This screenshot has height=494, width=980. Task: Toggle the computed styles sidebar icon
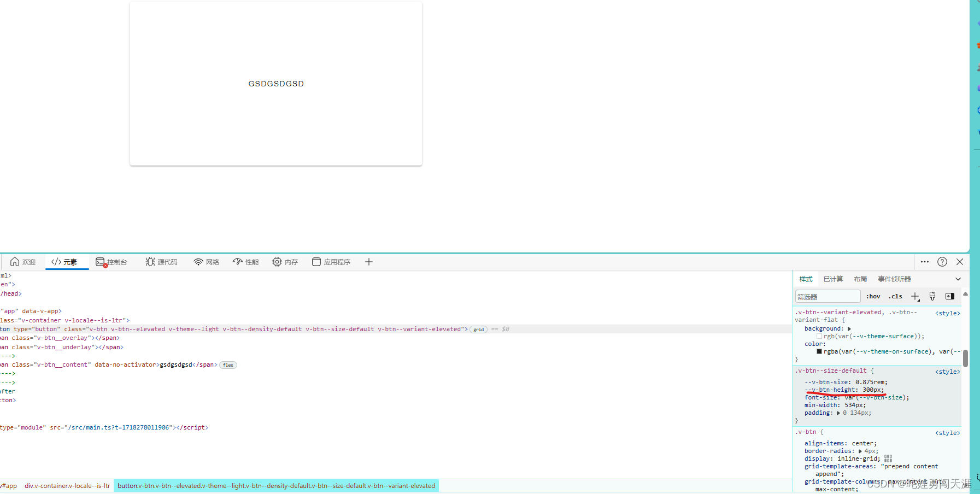950,296
